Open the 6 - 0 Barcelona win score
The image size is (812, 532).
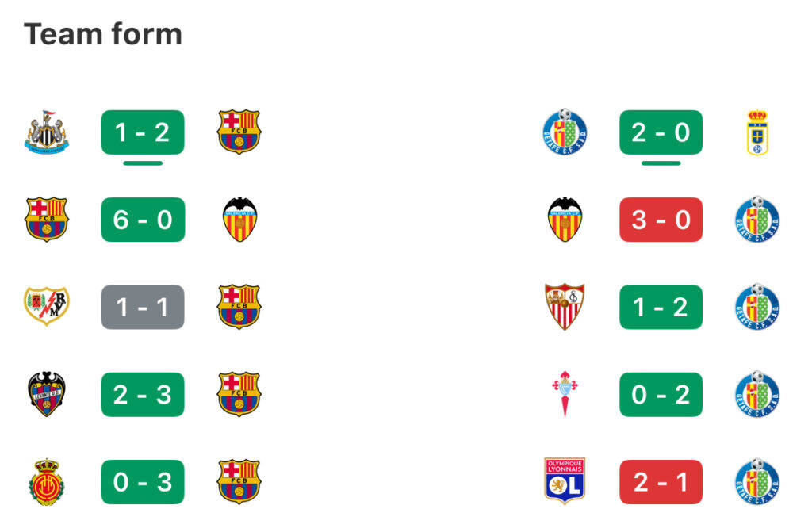tap(143, 220)
